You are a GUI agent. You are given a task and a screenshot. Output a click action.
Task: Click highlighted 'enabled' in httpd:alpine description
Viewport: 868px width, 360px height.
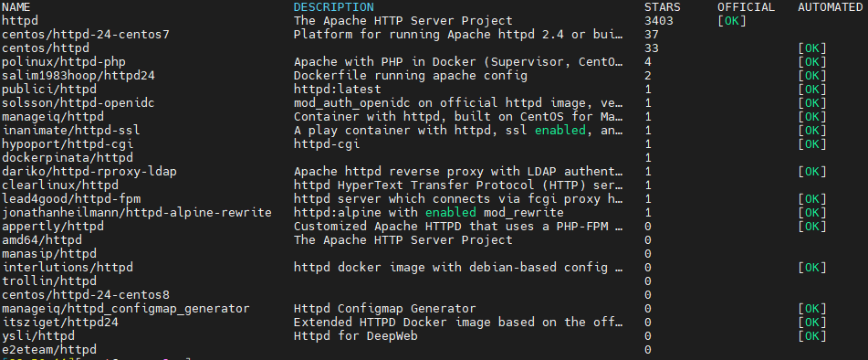click(451, 213)
